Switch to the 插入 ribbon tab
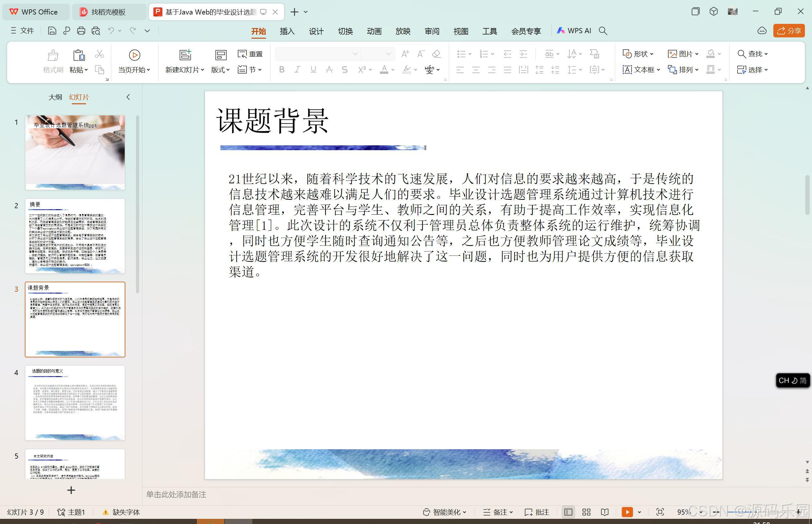This screenshot has height=524, width=812. point(287,31)
